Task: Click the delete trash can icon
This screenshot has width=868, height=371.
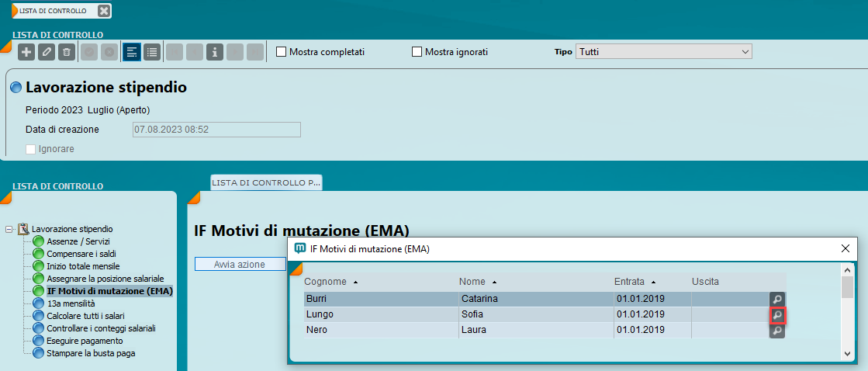Action: [67, 52]
